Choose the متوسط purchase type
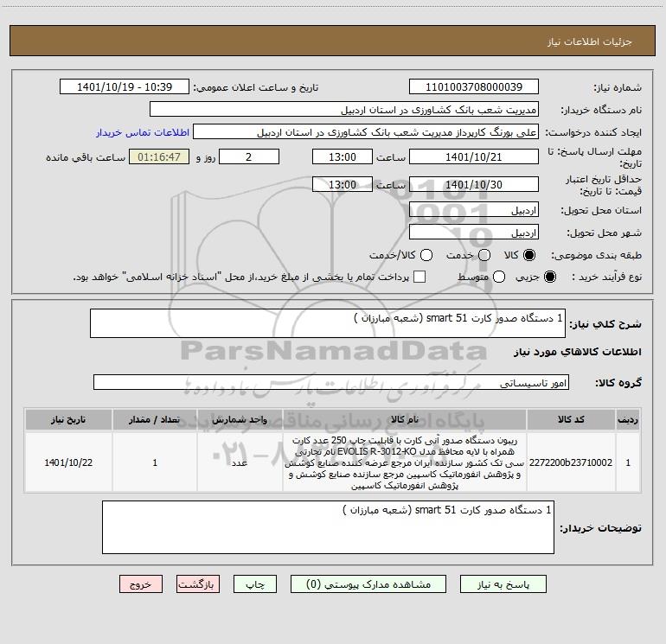 tap(499, 277)
